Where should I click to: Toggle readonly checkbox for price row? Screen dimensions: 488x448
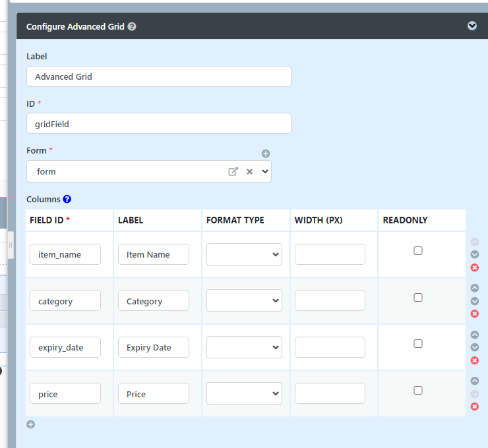point(418,391)
